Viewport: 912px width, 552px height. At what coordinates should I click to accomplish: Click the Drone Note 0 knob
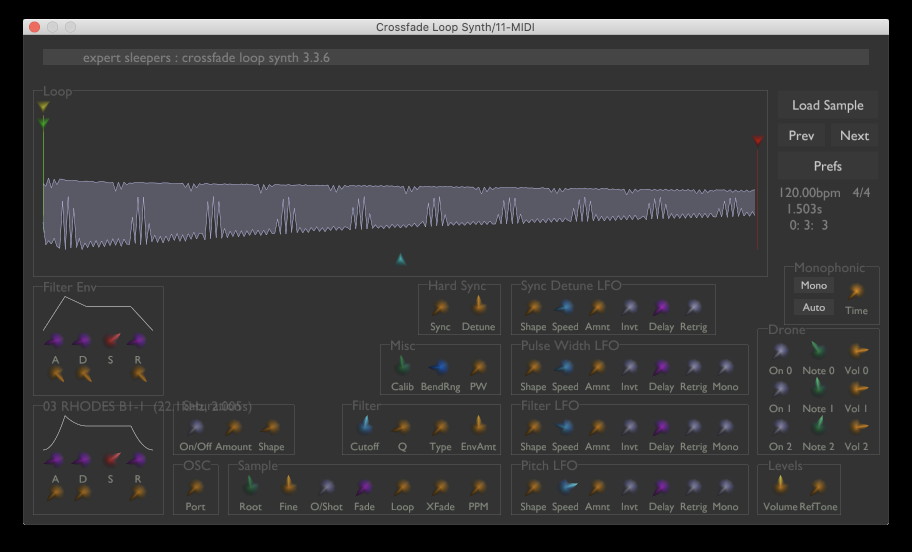point(818,350)
